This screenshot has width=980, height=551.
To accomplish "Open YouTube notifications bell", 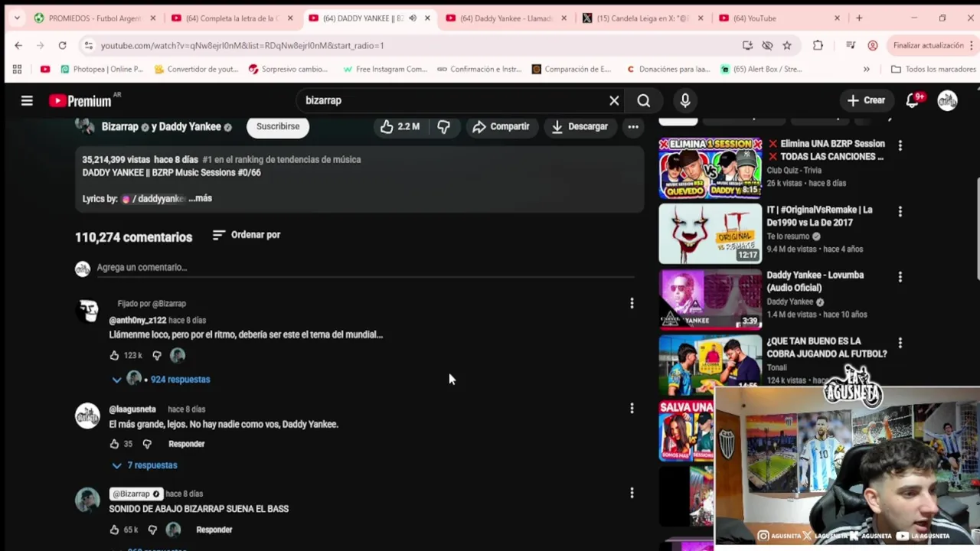I will pos(912,100).
